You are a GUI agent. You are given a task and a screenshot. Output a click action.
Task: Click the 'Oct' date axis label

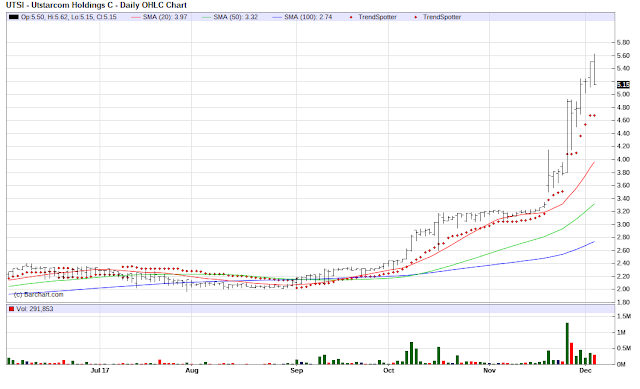(389, 370)
